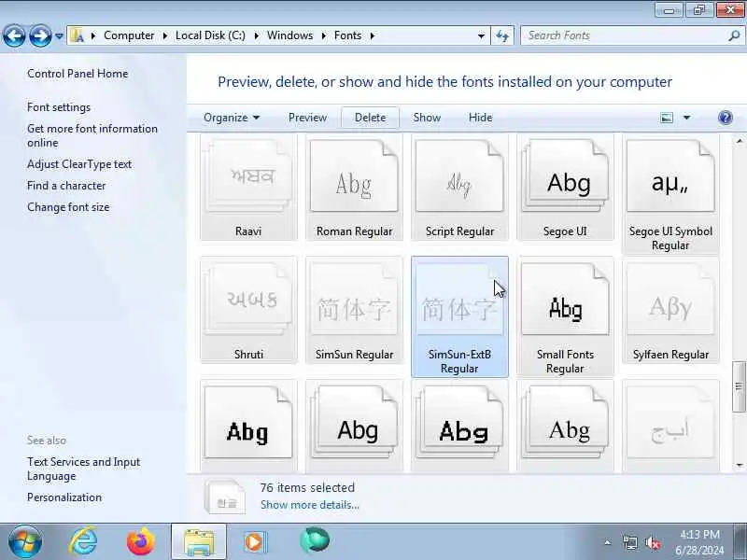Click the vertical scrollbar thumb
This screenshot has height=560, width=747.
pyautogui.click(x=740, y=386)
